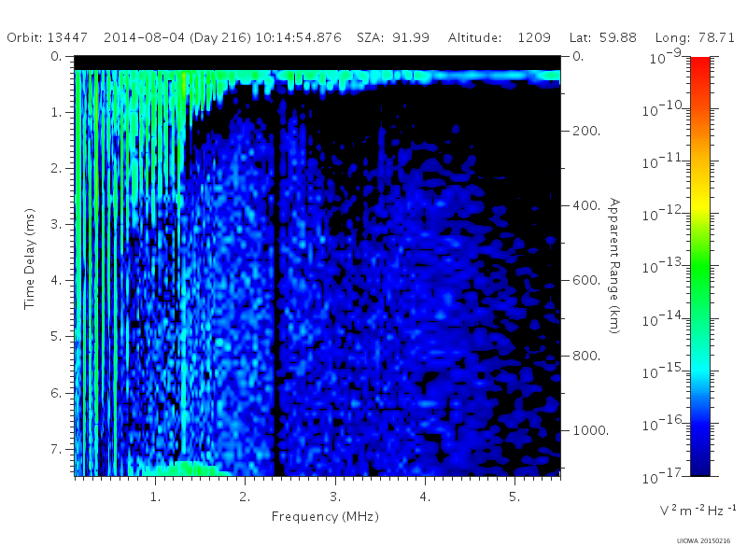This screenshot has height=560, width=747.
Task: Click the colorbar units "V² m⁻² Hz⁻¹"
Action: pos(698,510)
